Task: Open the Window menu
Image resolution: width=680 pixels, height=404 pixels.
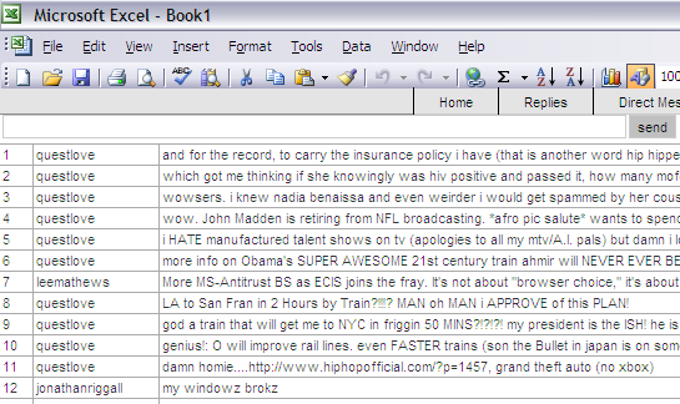Action: [x=415, y=46]
